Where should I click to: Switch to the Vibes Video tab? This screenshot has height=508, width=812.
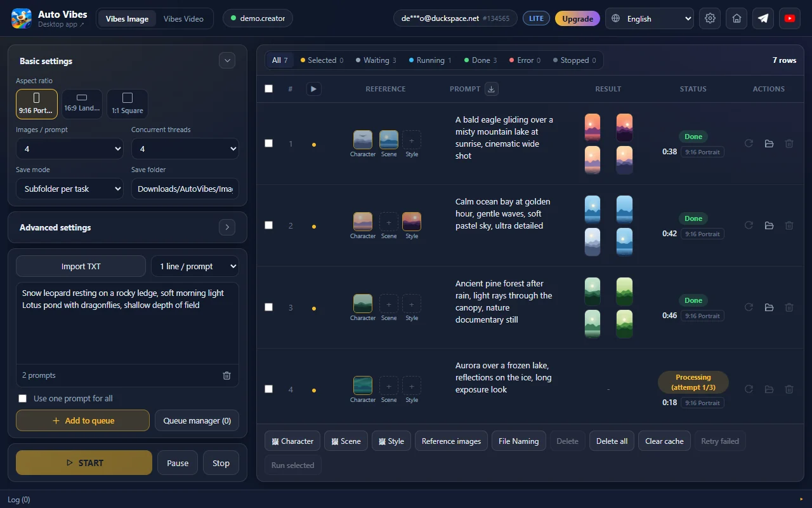pos(183,18)
